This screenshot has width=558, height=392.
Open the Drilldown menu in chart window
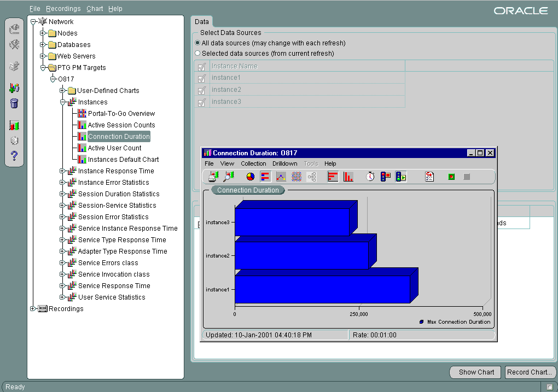tap(284, 163)
